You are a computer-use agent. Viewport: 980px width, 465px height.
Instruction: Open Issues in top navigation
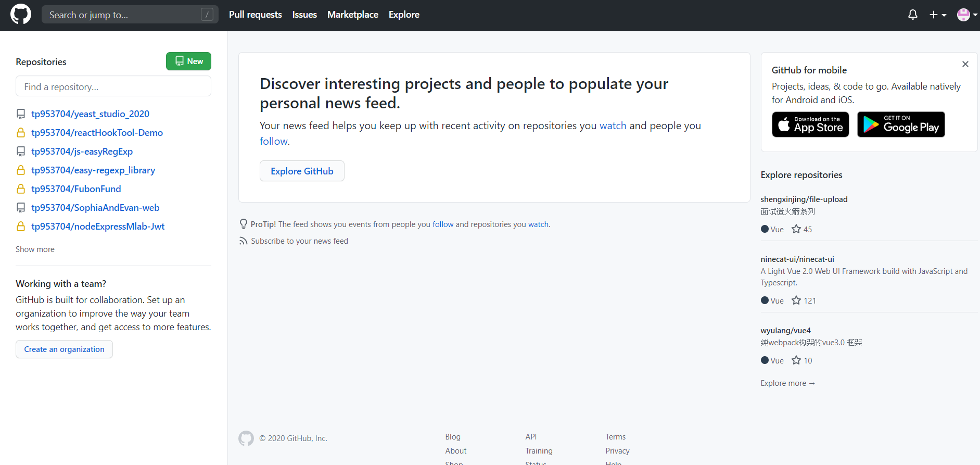(304, 15)
